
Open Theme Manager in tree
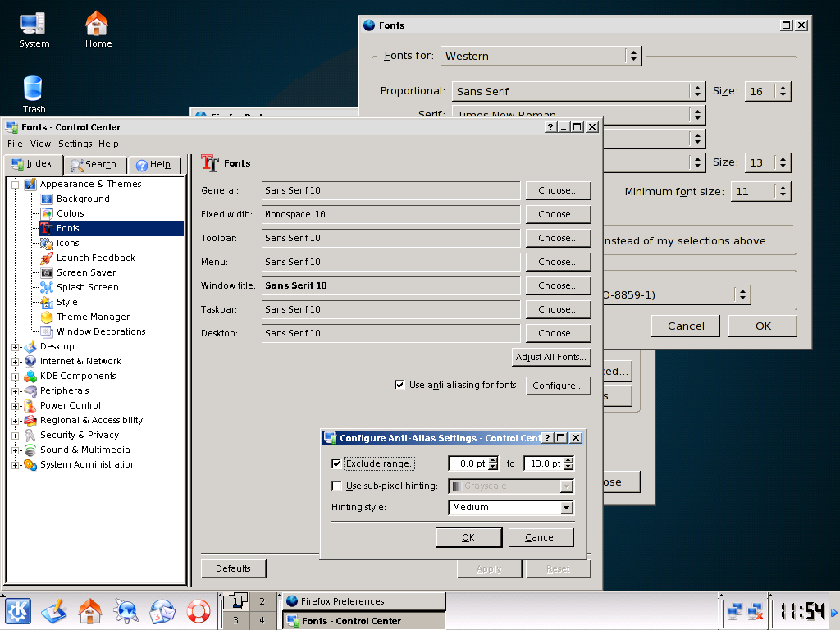93,317
